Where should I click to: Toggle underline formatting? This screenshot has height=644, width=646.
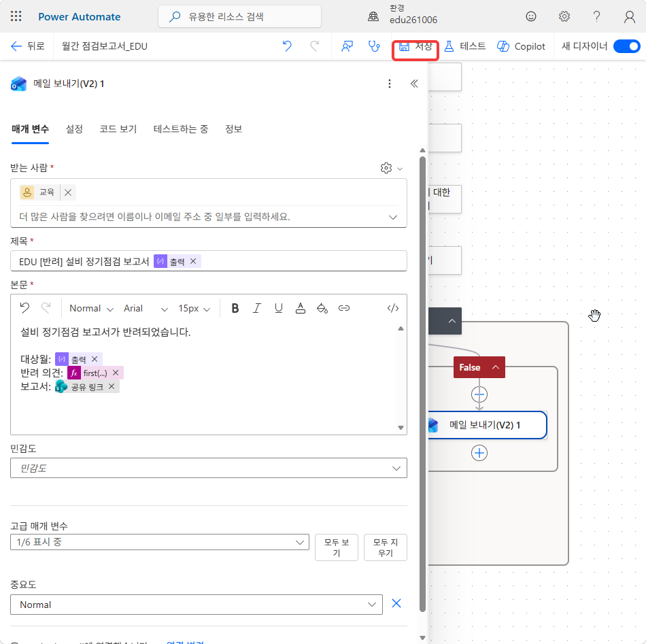click(279, 308)
